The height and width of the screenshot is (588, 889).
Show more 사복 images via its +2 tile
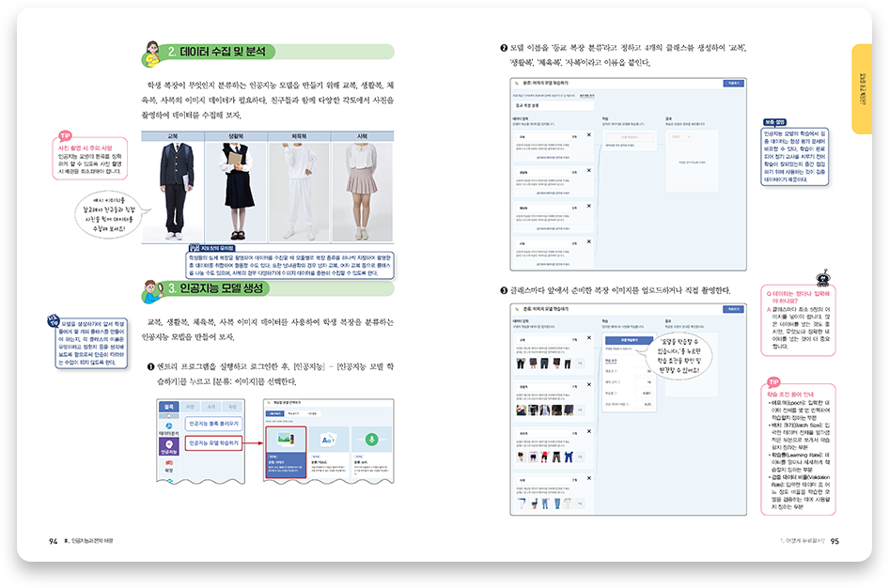[x=580, y=503]
